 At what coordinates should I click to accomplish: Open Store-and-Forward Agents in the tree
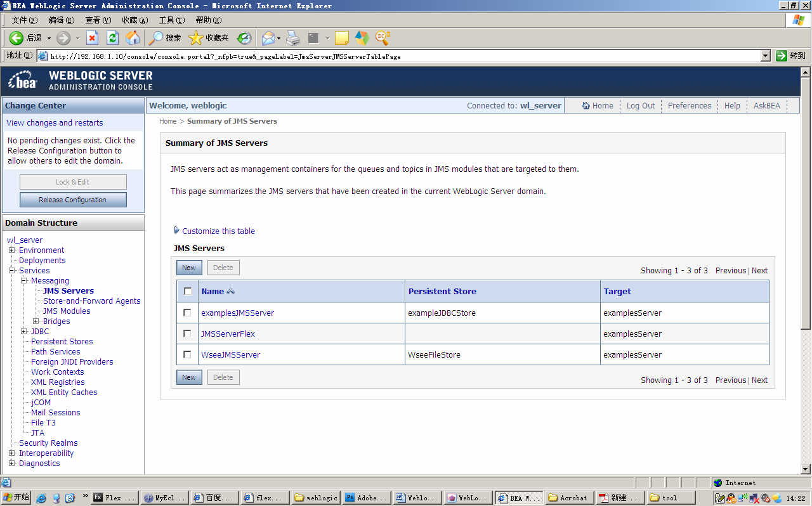(92, 301)
